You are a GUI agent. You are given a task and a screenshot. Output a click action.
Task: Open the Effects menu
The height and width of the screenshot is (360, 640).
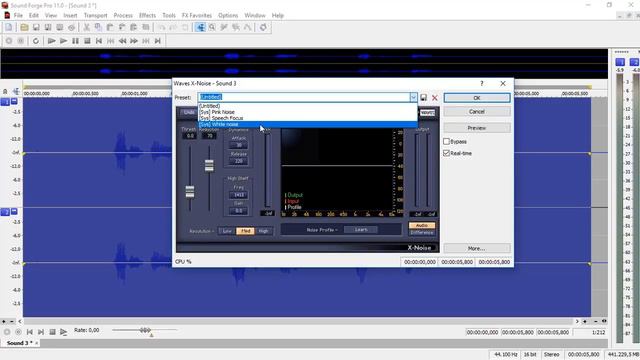[x=147, y=16]
